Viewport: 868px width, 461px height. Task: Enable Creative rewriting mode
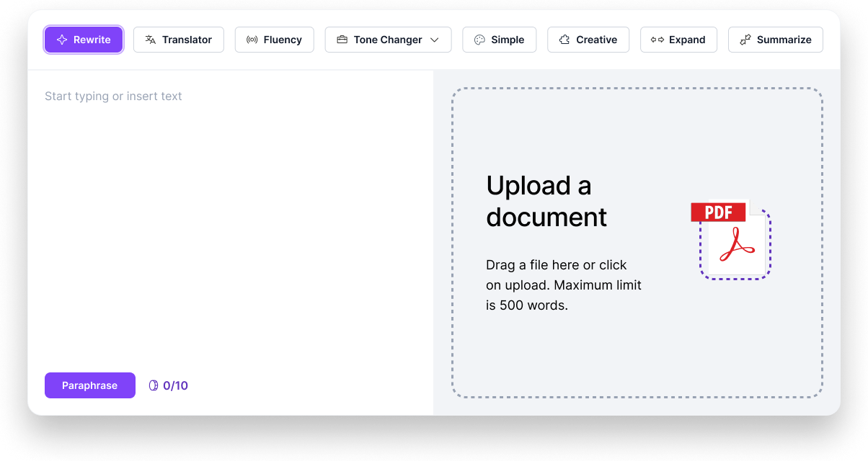pos(588,40)
